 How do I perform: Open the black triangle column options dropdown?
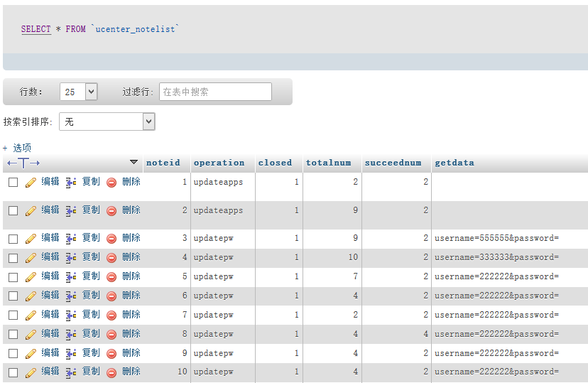click(x=134, y=163)
